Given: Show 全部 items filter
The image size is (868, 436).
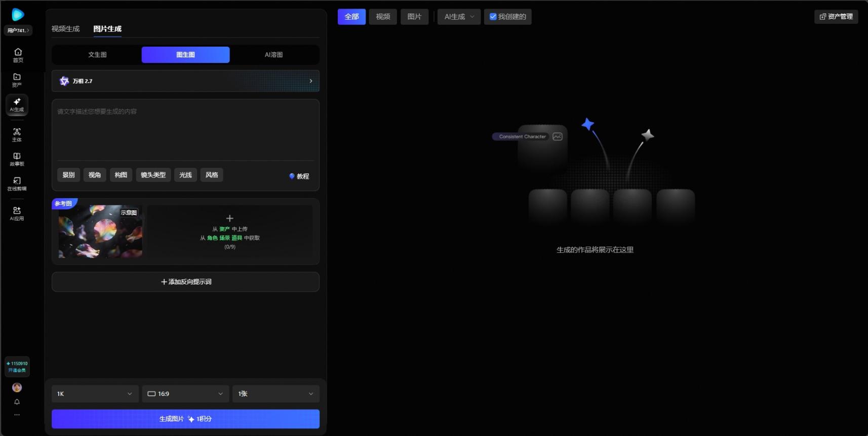Looking at the screenshot, I should click(351, 17).
